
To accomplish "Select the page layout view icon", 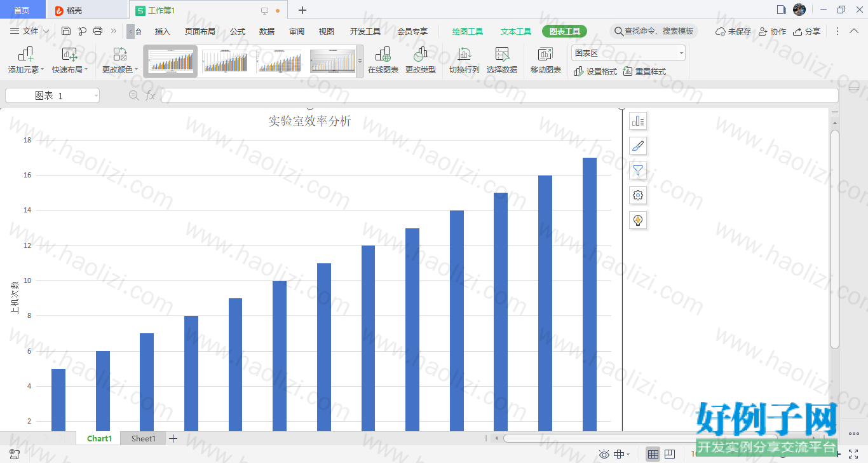I will pos(670,454).
